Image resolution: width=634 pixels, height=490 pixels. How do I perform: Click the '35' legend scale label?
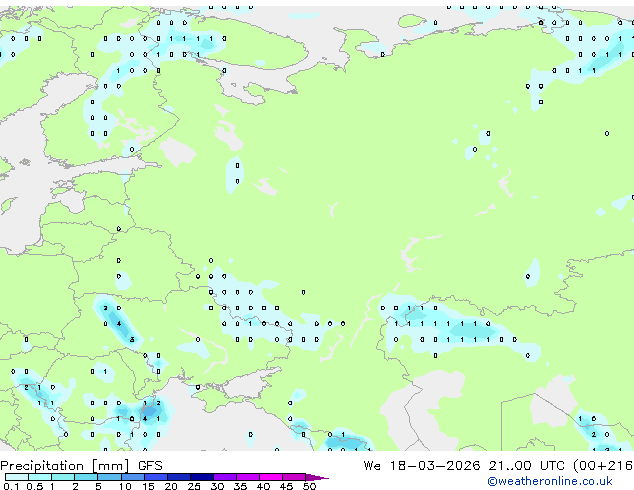click(x=240, y=486)
